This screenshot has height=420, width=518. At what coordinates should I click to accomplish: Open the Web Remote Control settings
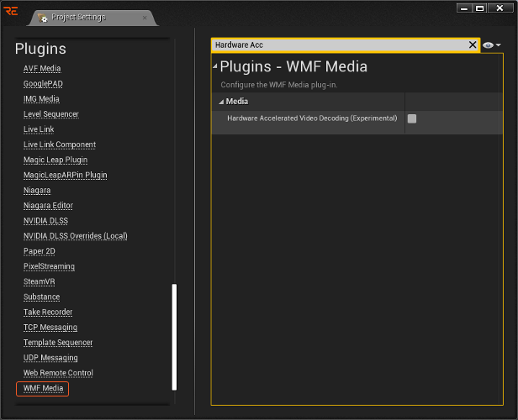[58, 373]
